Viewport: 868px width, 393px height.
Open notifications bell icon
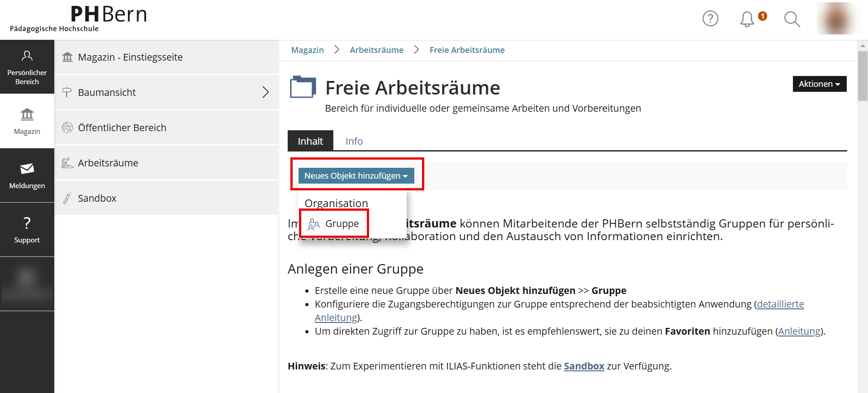click(747, 19)
